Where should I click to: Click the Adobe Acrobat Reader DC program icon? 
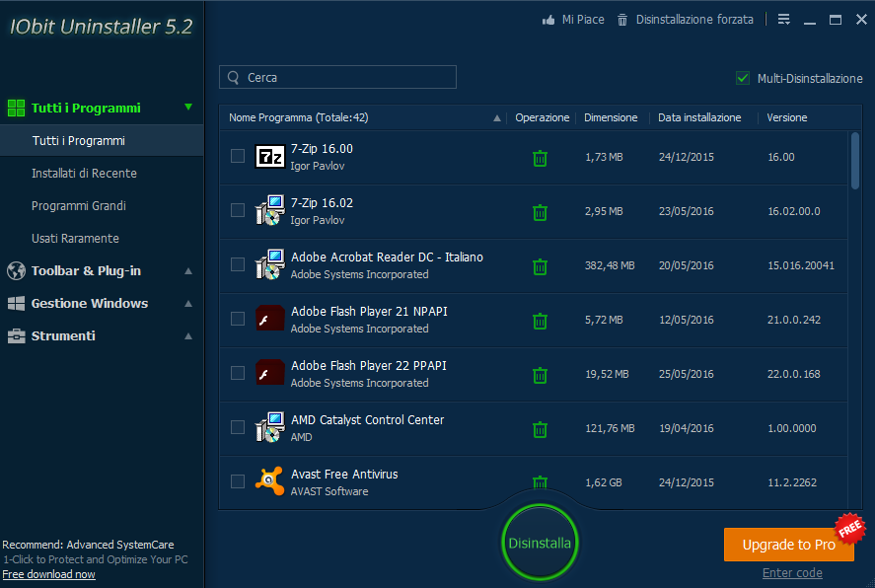(270, 264)
